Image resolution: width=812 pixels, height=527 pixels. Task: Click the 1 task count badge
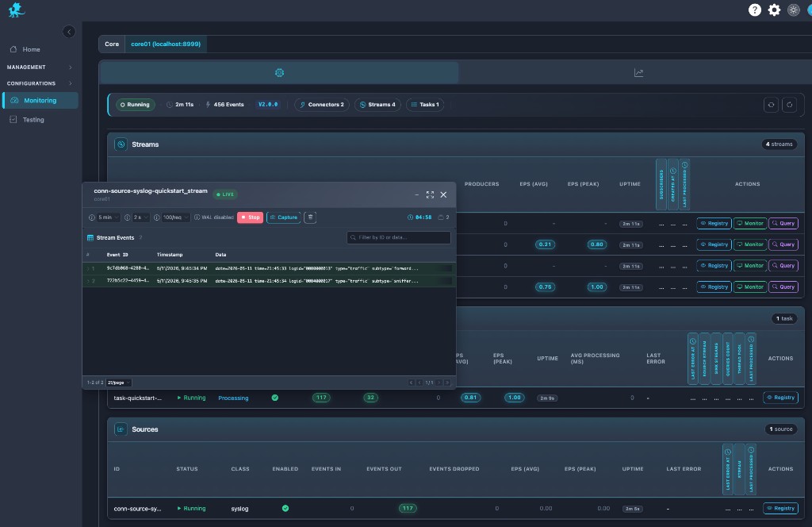point(784,319)
